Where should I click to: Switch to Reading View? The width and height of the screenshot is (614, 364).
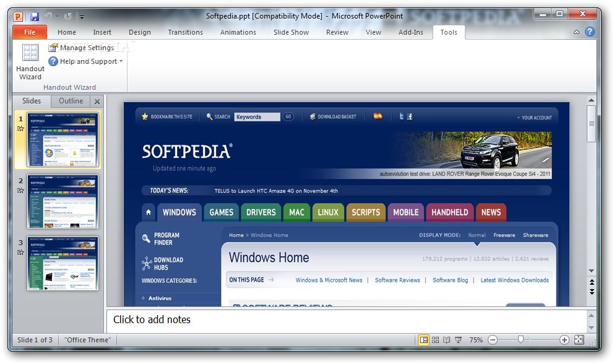point(446,340)
